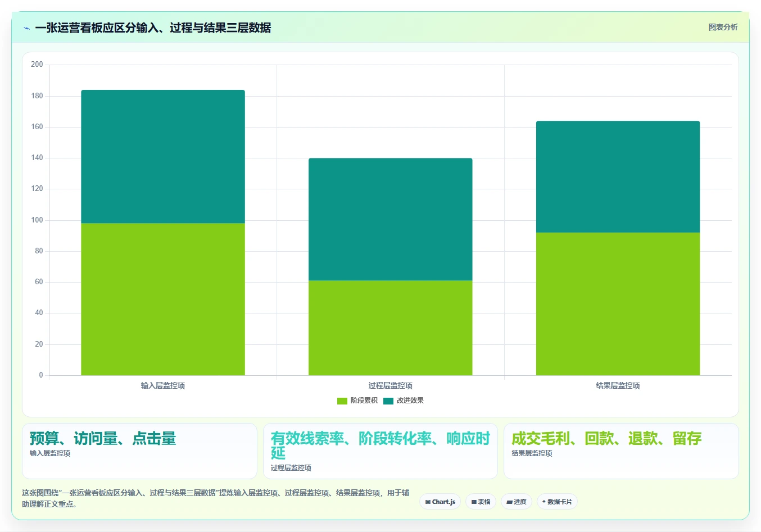
Task: Click the Chart.js tag
Action: 440,502
